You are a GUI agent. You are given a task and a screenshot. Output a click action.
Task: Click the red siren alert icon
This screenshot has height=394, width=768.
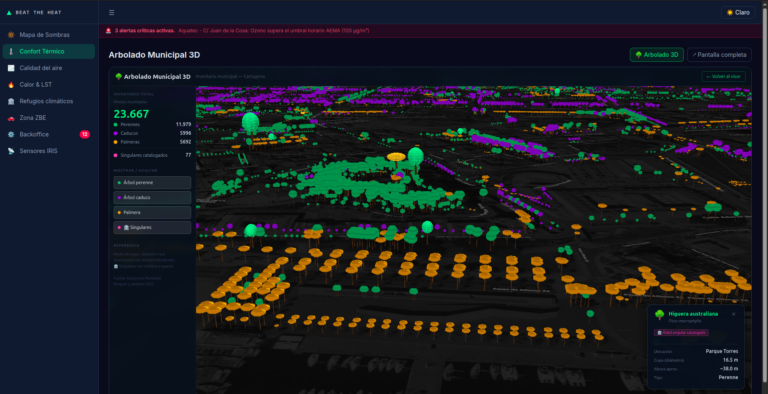(x=108, y=30)
